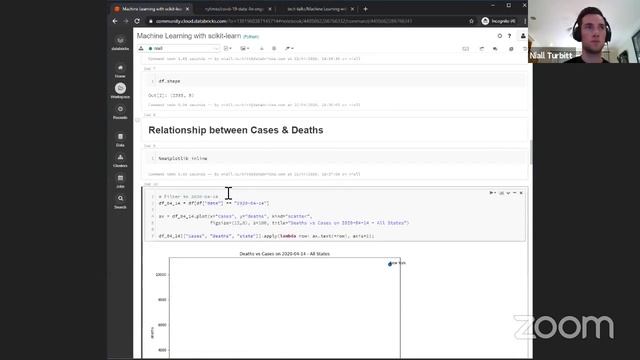Switch to the covid-19-data browser tab
Screen dimensions: 640x360
pyautogui.click(x=234, y=9)
